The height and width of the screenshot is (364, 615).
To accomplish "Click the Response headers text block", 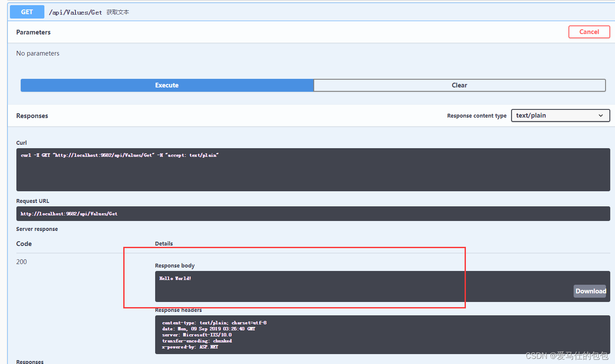I will coord(259,335).
